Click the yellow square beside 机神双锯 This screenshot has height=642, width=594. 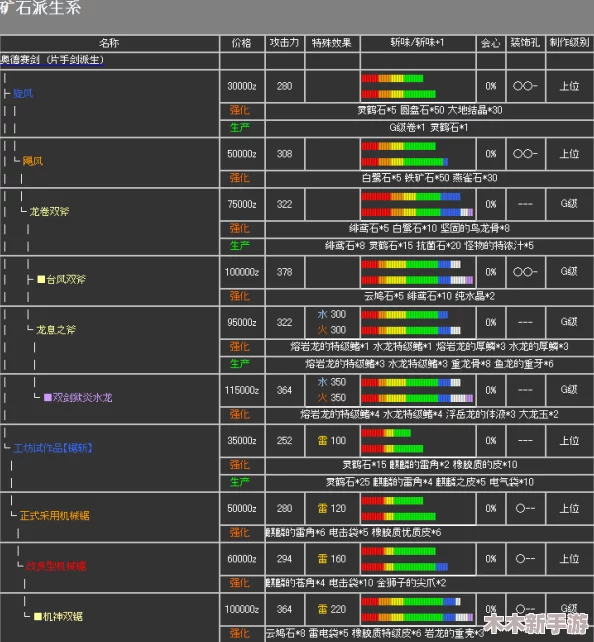[x=38, y=616]
